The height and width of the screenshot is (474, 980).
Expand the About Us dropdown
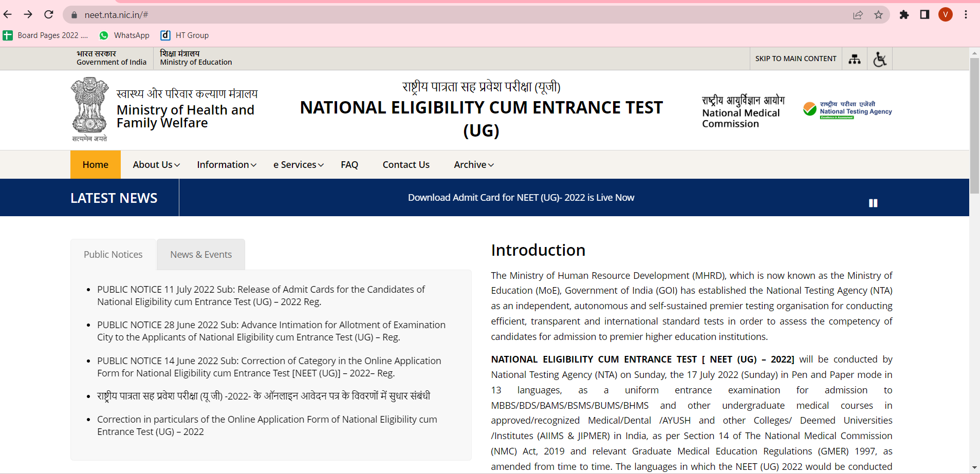(x=156, y=165)
